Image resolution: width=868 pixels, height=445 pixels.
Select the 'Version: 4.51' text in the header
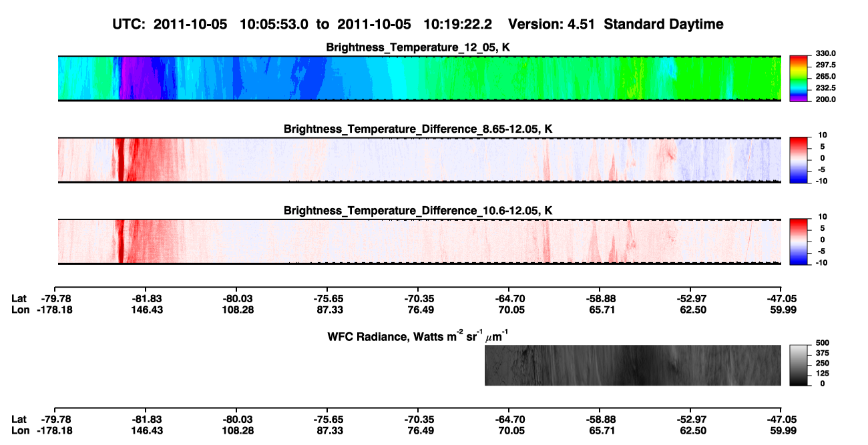[x=553, y=24]
